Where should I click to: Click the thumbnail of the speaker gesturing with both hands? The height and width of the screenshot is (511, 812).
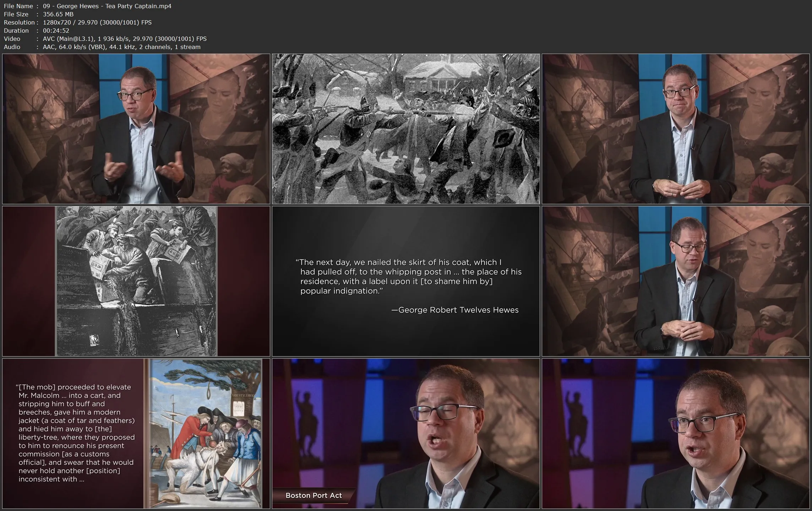pyautogui.click(x=136, y=129)
